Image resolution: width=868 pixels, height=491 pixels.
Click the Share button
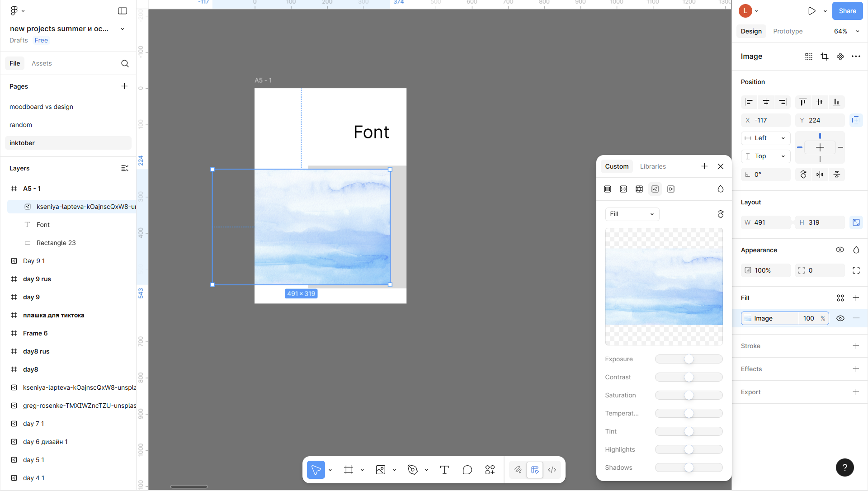847,11
